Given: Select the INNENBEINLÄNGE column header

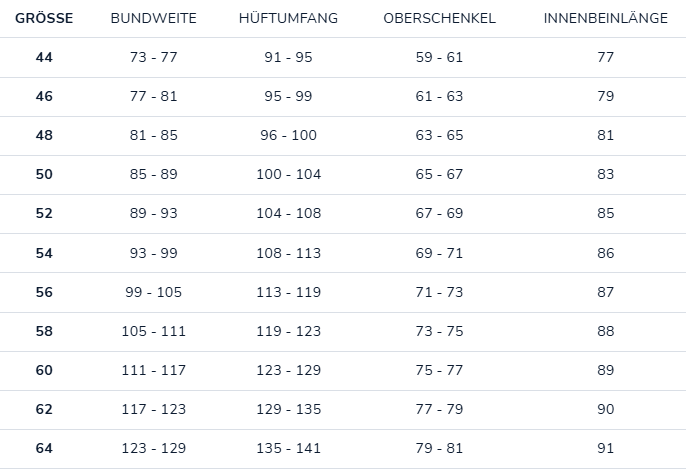Looking at the screenshot, I should [605, 19].
